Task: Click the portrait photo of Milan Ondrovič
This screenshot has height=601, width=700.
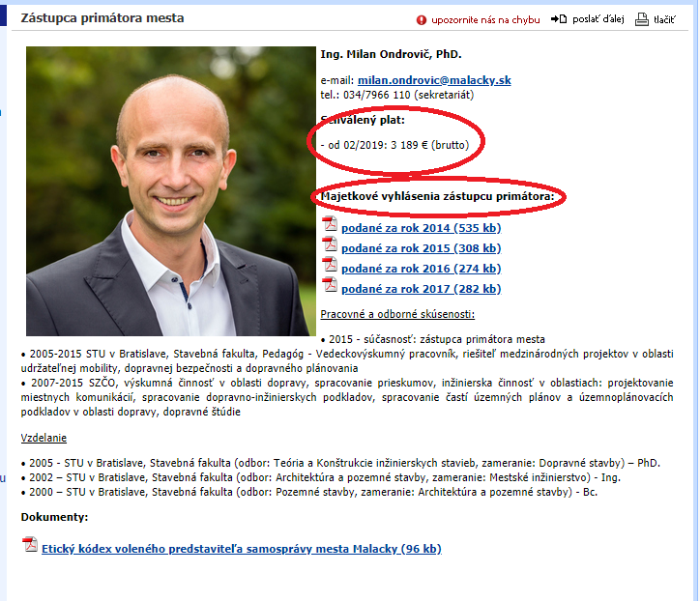Action: tap(170, 191)
